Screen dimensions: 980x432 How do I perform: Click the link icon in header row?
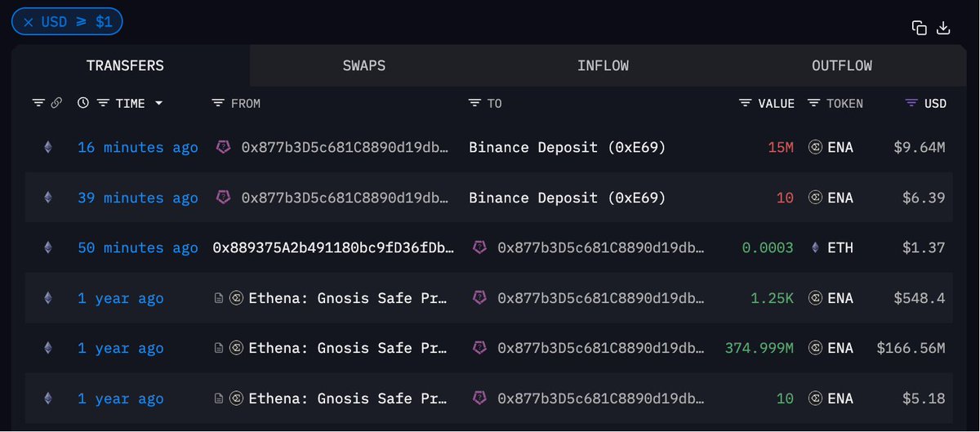pyautogui.click(x=56, y=103)
